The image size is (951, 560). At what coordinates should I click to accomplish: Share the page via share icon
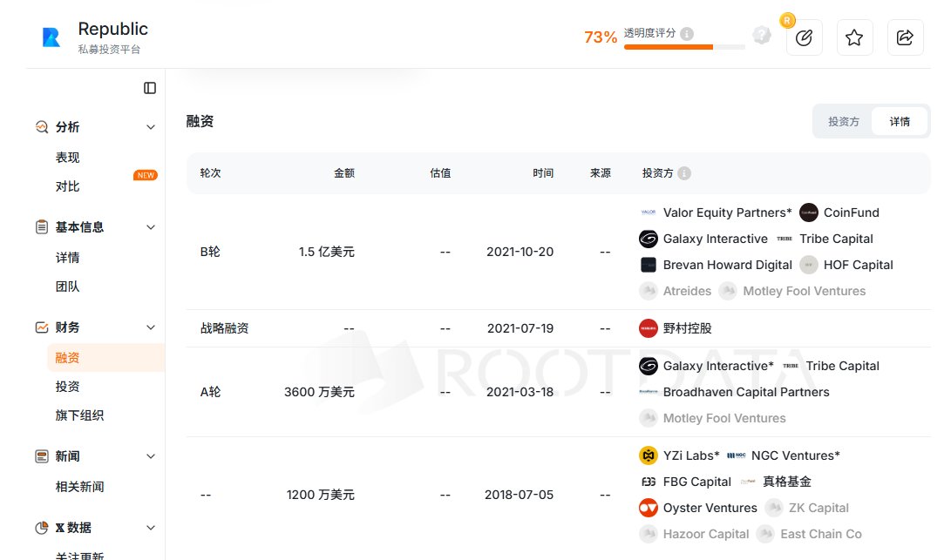click(x=905, y=37)
